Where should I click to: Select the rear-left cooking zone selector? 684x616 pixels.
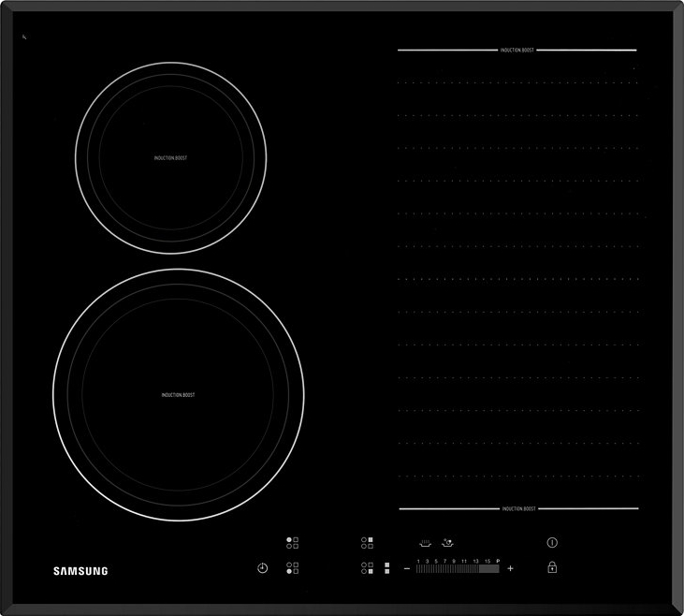[x=292, y=543]
